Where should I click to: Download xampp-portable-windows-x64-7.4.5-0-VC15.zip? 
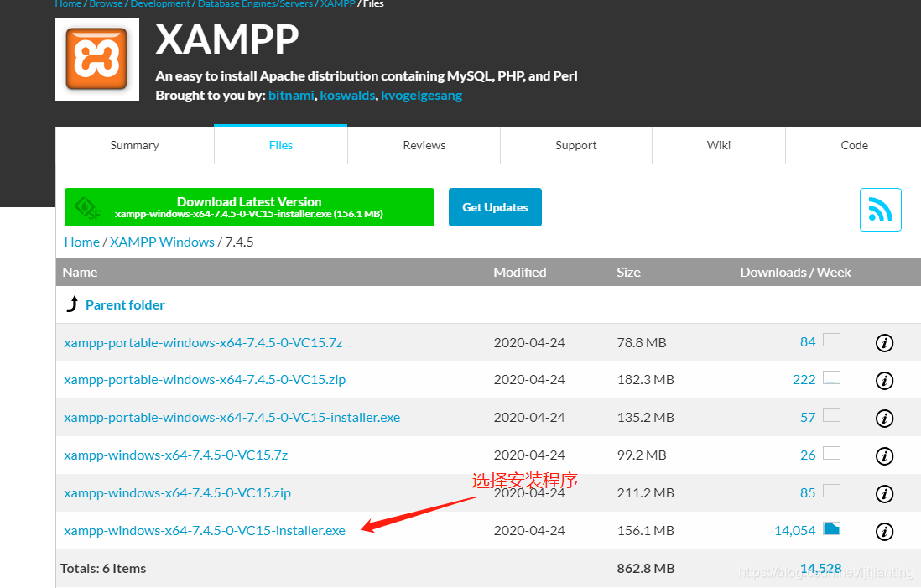point(205,380)
